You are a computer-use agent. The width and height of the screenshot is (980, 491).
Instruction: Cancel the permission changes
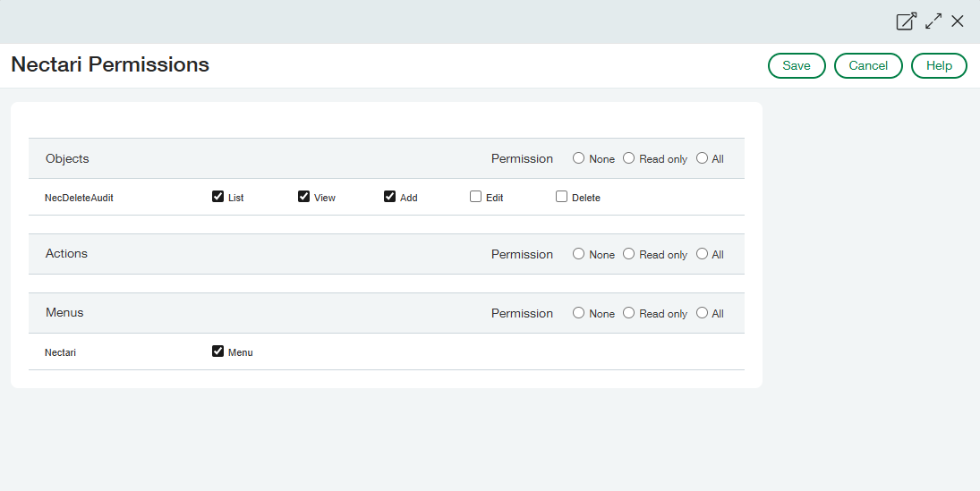(x=868, y=65)
